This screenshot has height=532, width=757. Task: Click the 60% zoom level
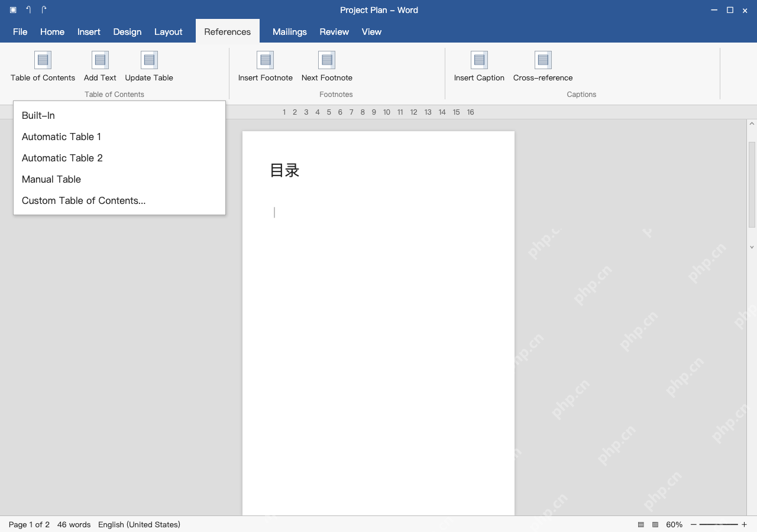coord(674,524)
